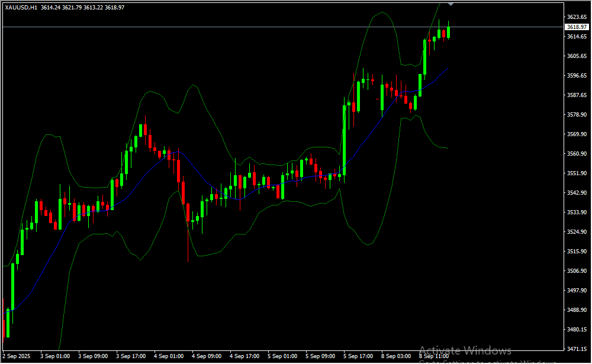592x364 pixels.
Task: Click the "4 Sep 01:00" time label
Action: coord(169,356)
